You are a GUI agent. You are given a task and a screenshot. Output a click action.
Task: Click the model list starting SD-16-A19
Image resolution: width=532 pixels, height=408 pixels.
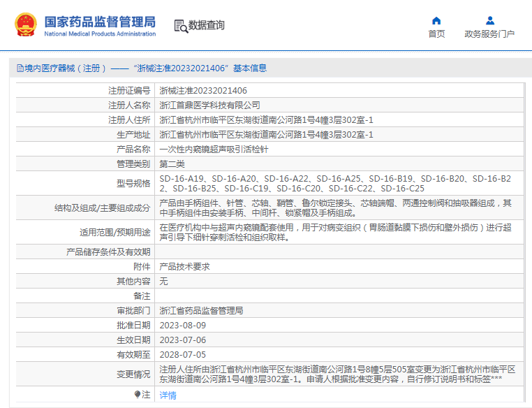coord(335,183)
